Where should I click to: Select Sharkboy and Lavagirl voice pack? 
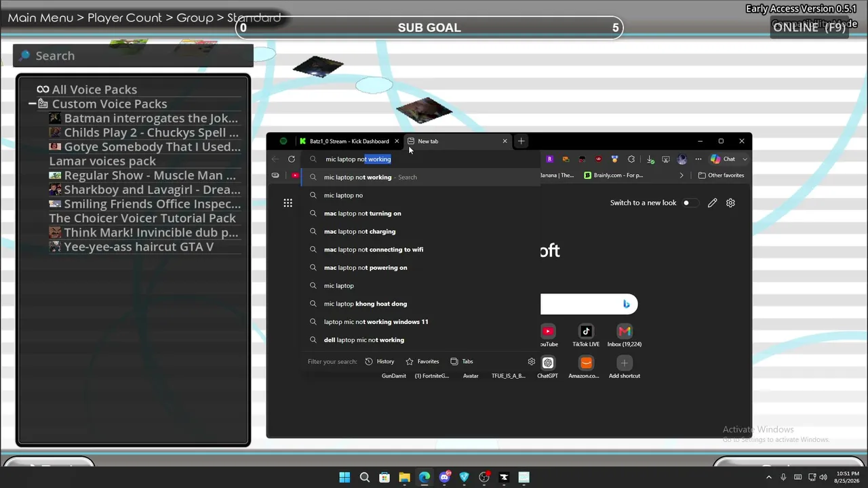144,189
